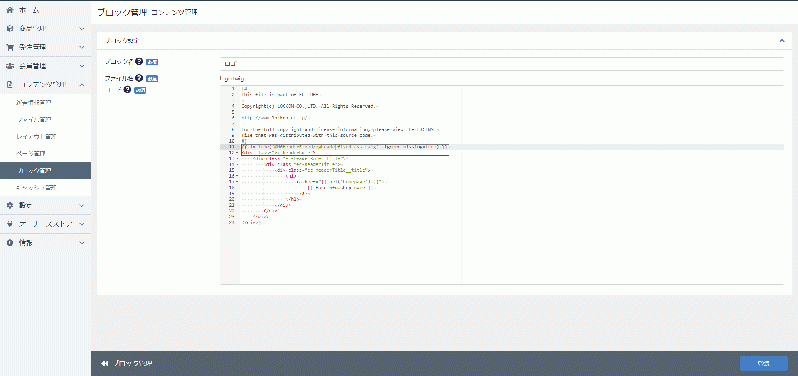Click the help icon beside file name label
This screenshot has height=376, width=798.
pyautogui.click(x=138, y=78)
